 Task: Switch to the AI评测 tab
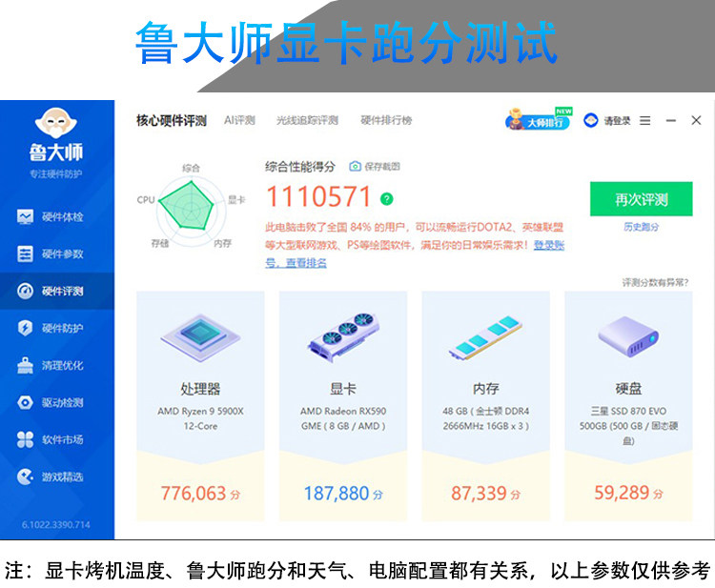(239, 120)
